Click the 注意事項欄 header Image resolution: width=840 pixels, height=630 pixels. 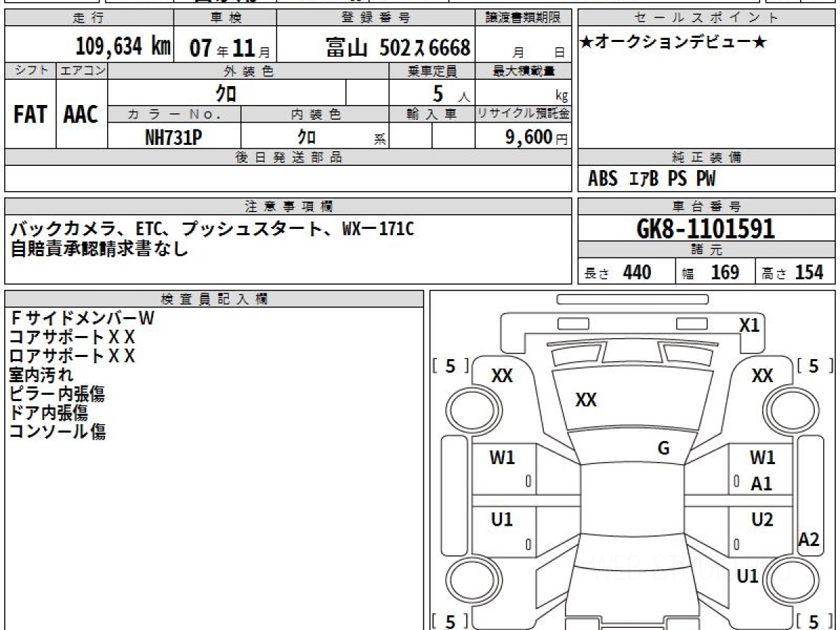click(288, 206)
